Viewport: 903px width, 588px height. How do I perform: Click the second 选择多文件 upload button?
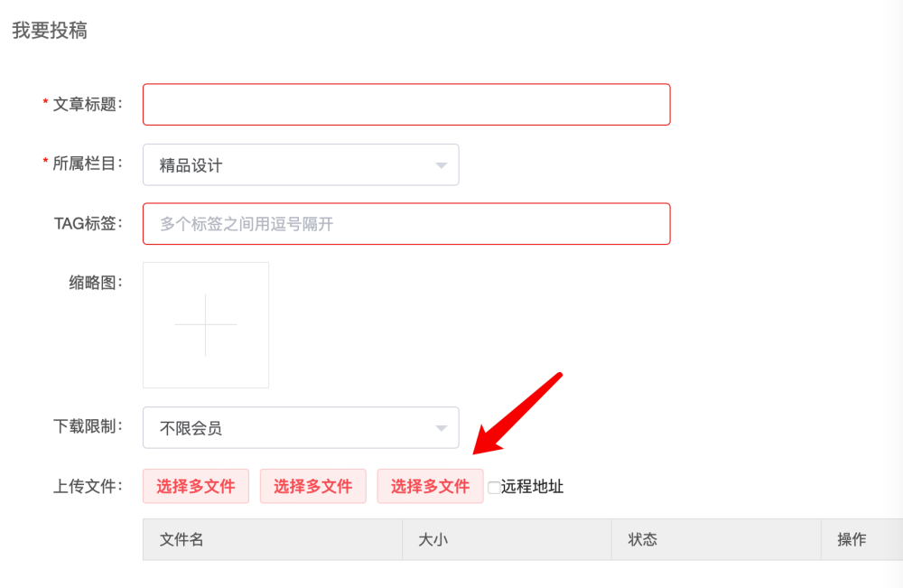[312, 486]
